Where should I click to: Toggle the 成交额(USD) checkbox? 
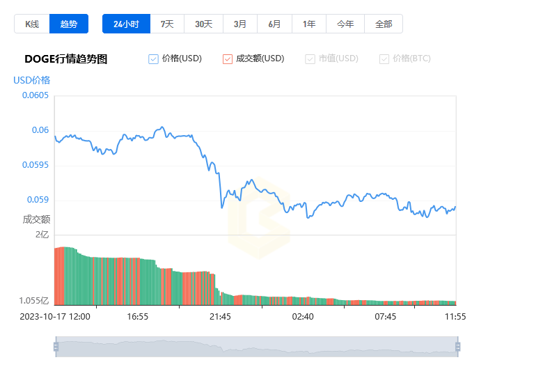coord(228,59)
